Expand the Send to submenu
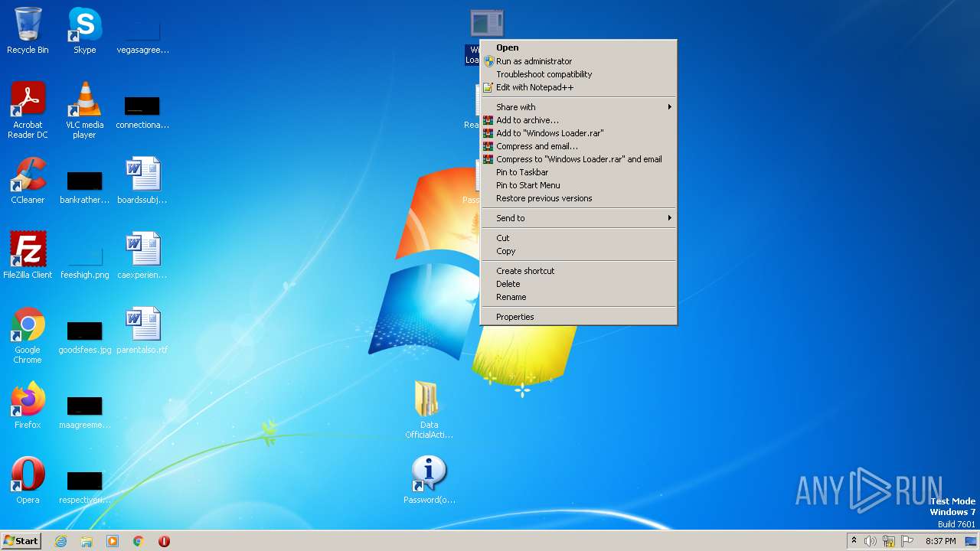 pyautogui.click(x=578, y=218)
